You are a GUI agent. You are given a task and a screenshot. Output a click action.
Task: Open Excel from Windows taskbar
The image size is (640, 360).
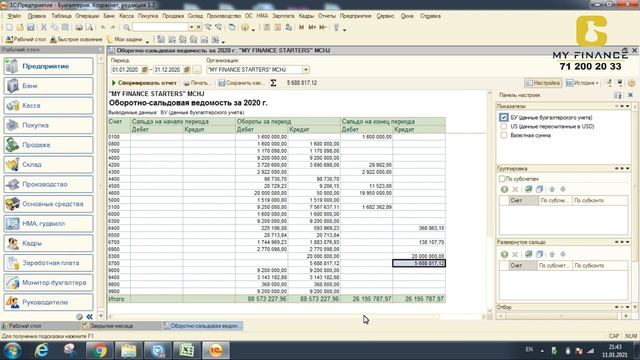(187, 350)
